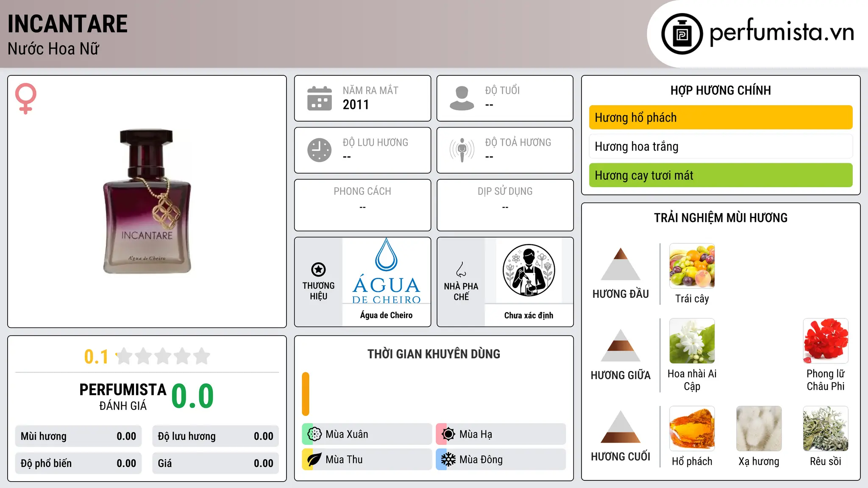Click the Dịp sử dụng info card
The width and height of the screenshot is (868, 488).
point(505,205)
